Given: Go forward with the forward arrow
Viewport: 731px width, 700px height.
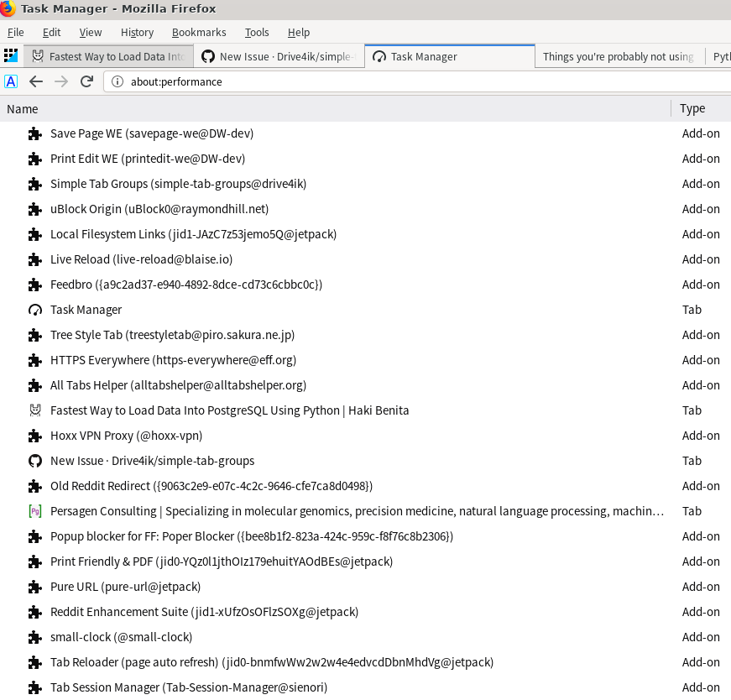Looking at the screenshot, I should click(x=61, y=81).
